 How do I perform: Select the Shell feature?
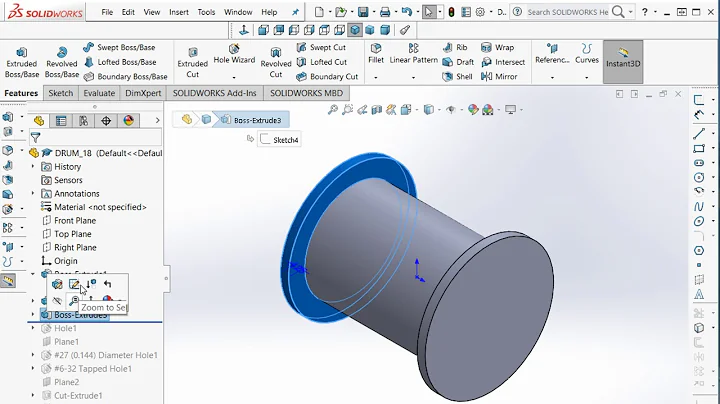click(457, 77)
